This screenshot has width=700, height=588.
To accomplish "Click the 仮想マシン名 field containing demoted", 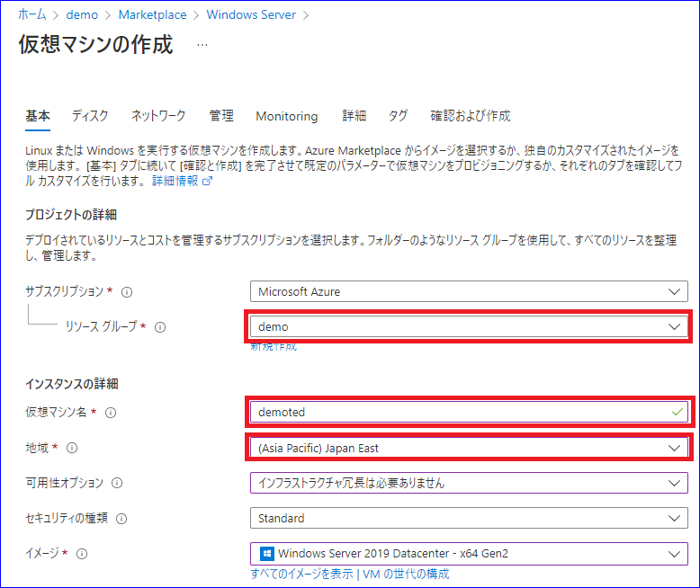I will 469,412.
